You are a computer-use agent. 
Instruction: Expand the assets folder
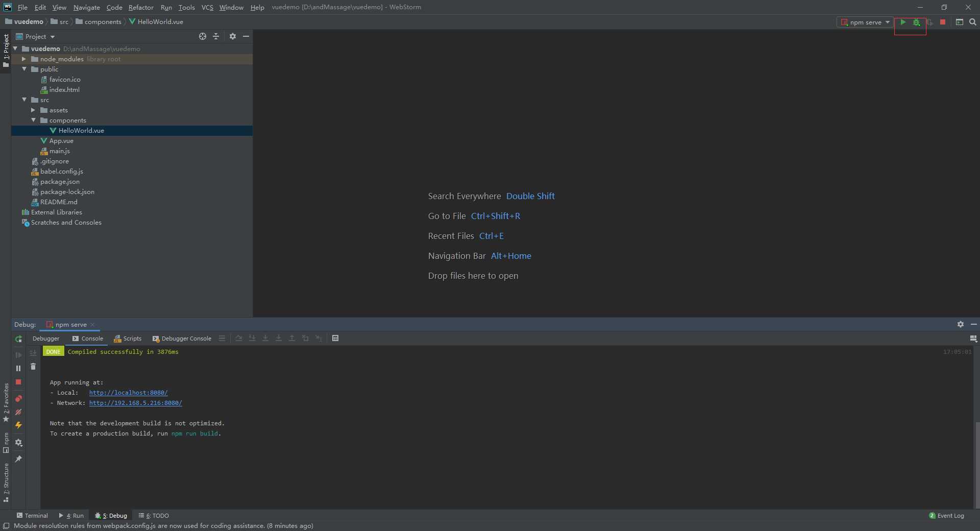pos(33,110)
